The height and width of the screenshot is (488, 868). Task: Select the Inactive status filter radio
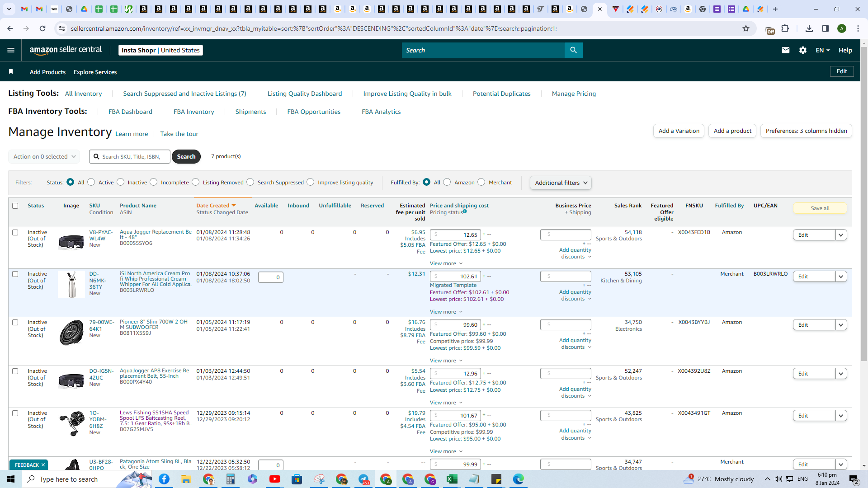(x=121, y=182)
